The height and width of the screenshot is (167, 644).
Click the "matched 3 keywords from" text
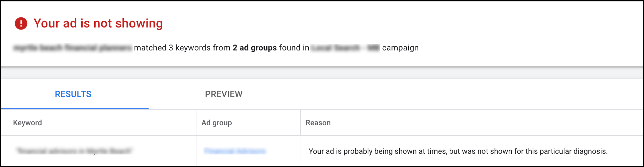[182, 48]
